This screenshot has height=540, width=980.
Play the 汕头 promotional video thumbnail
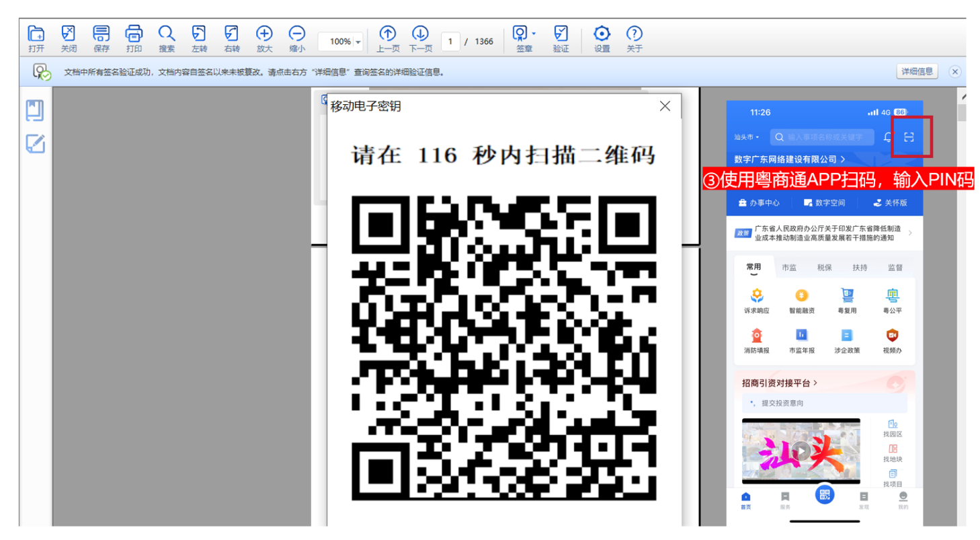point(801,451)
